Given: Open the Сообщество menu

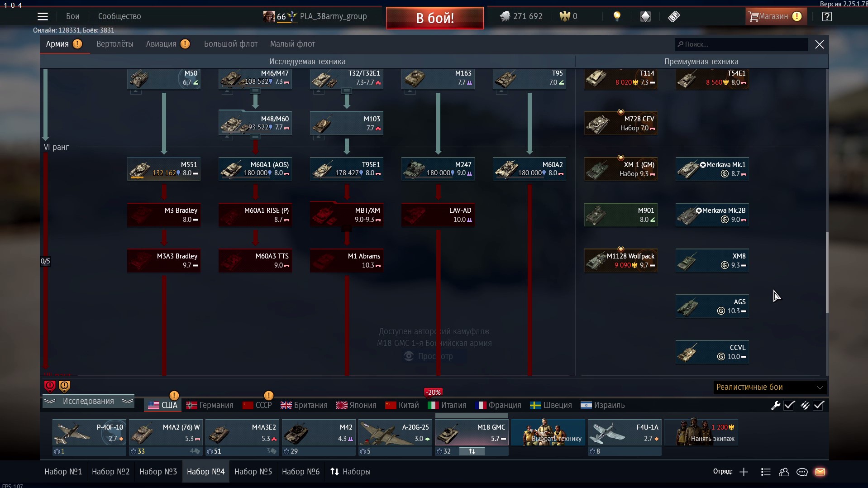Looking at the screenshot, I should tap(119, 16).
